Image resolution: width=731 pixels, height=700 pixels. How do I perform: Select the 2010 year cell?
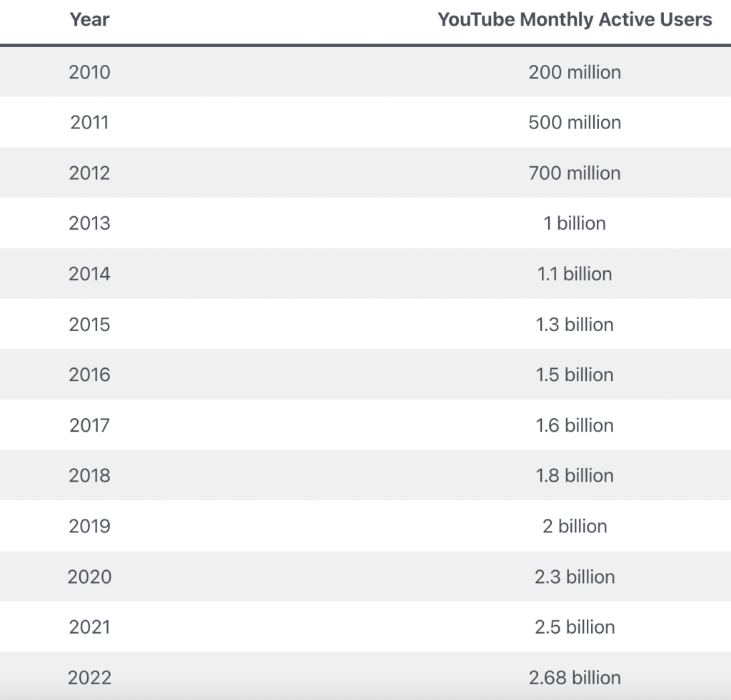click(89, 72)
